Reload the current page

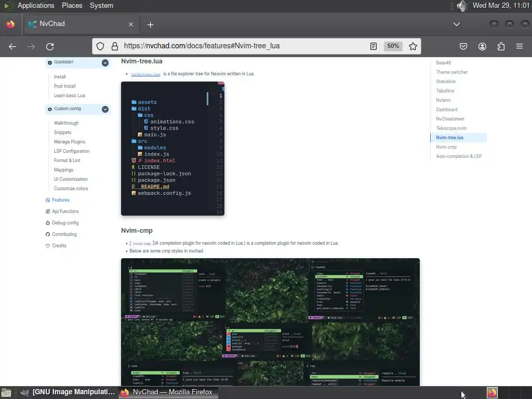point(50,46)
